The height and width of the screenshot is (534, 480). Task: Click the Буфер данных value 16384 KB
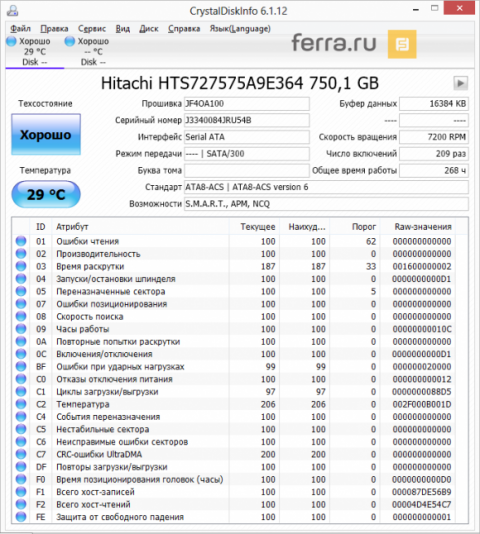point(434,104)
